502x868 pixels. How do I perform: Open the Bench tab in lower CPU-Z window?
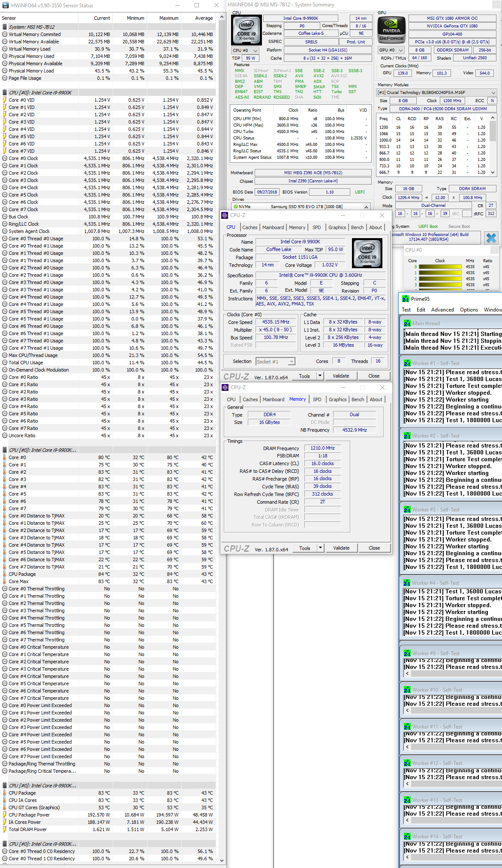(x=358, y=399)
